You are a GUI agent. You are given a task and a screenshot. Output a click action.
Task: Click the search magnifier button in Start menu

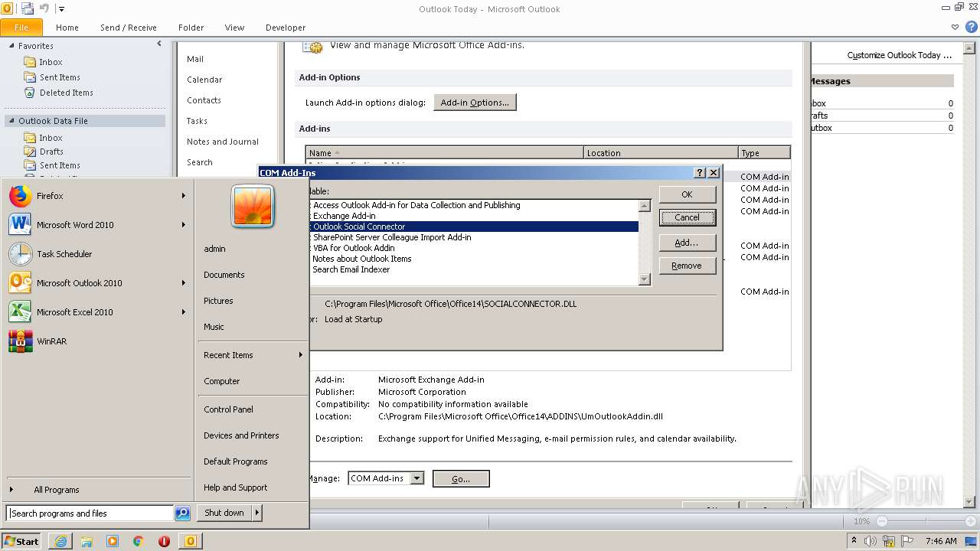click(x=182, y=514)
